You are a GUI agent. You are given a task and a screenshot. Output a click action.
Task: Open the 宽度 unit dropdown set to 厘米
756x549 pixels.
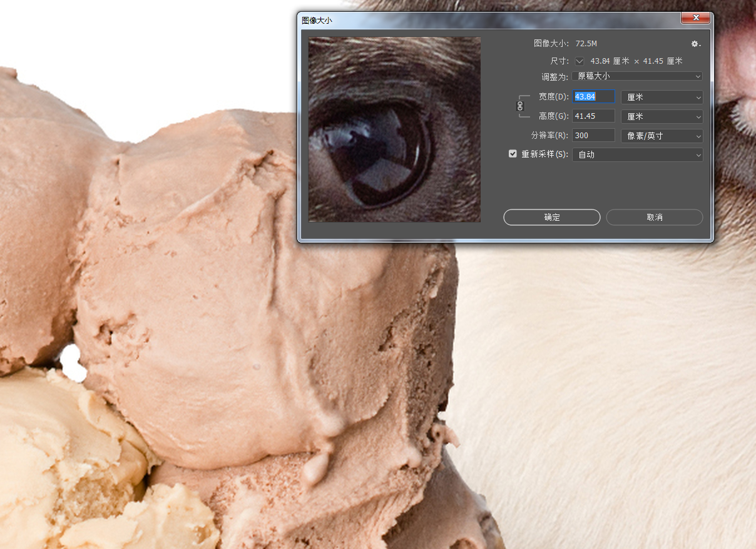pos(662,98)
